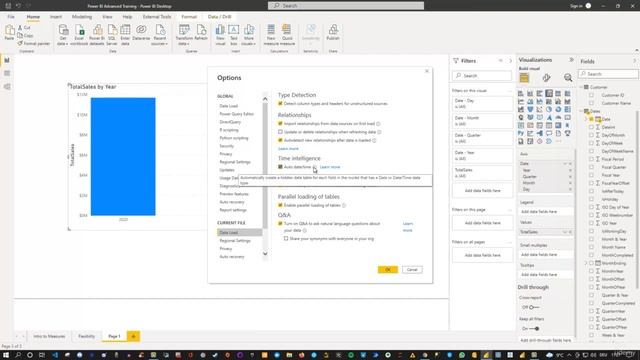The width and height of the screenshot is (640, 360).
Task: Click the Windows Start button
Action: tap(6, 355)
